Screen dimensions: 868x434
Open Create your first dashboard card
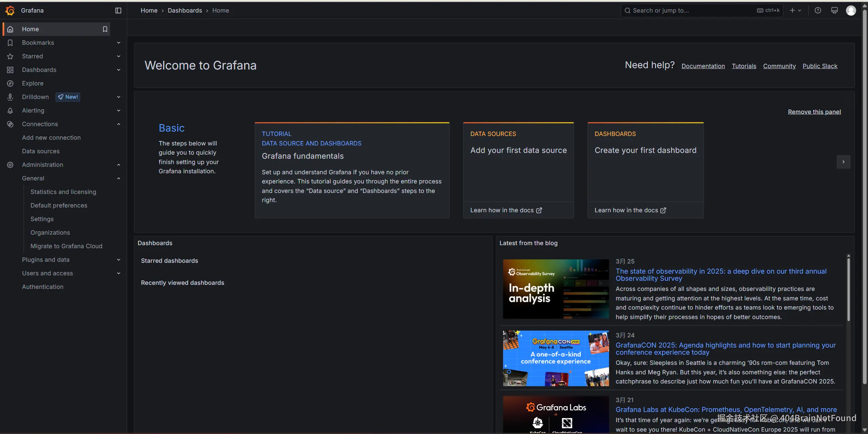click(646, 162)
